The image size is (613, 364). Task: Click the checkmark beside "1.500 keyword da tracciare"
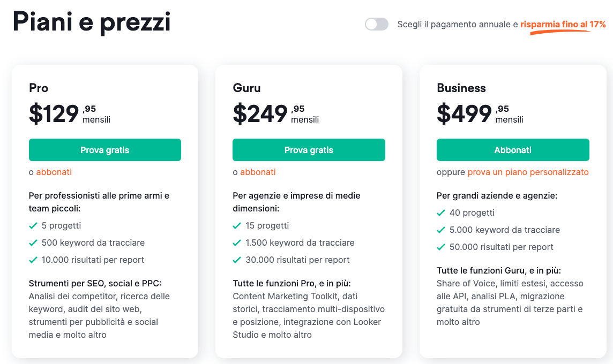236,242
